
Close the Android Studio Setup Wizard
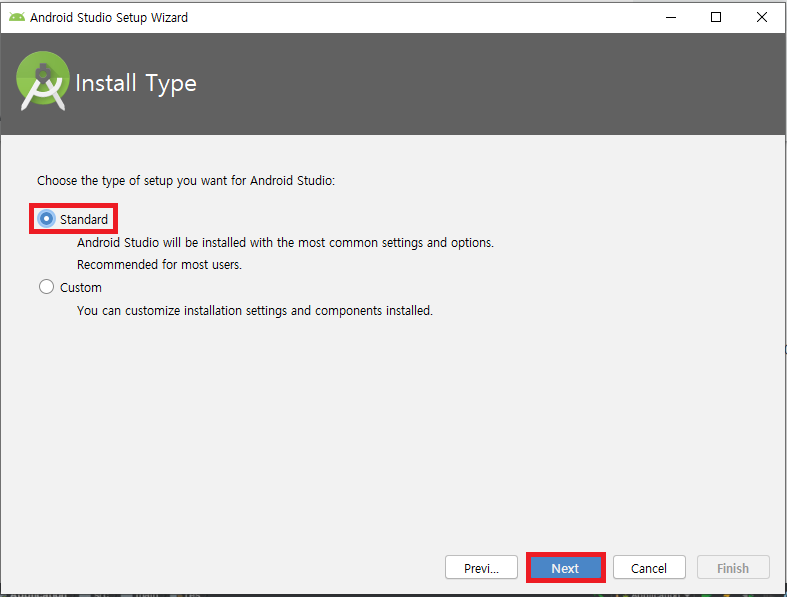click(761, 17)
